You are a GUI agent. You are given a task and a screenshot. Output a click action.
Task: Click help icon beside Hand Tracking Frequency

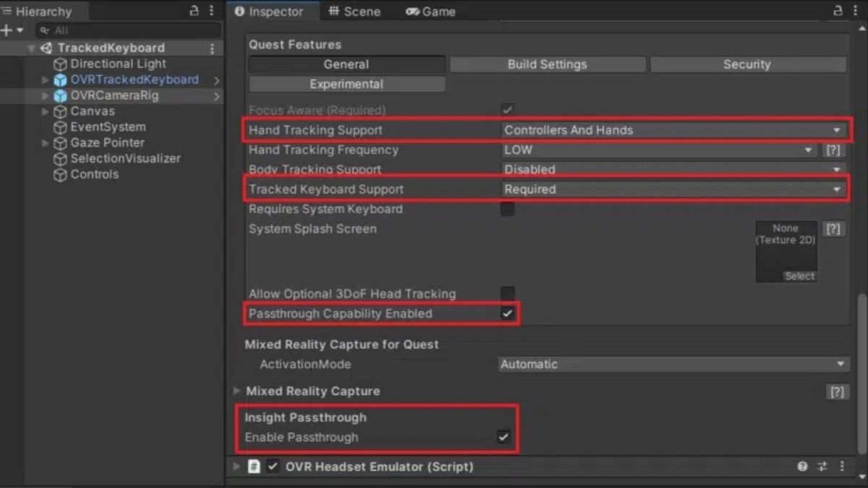pyautogui.click(x=833, y=150)
